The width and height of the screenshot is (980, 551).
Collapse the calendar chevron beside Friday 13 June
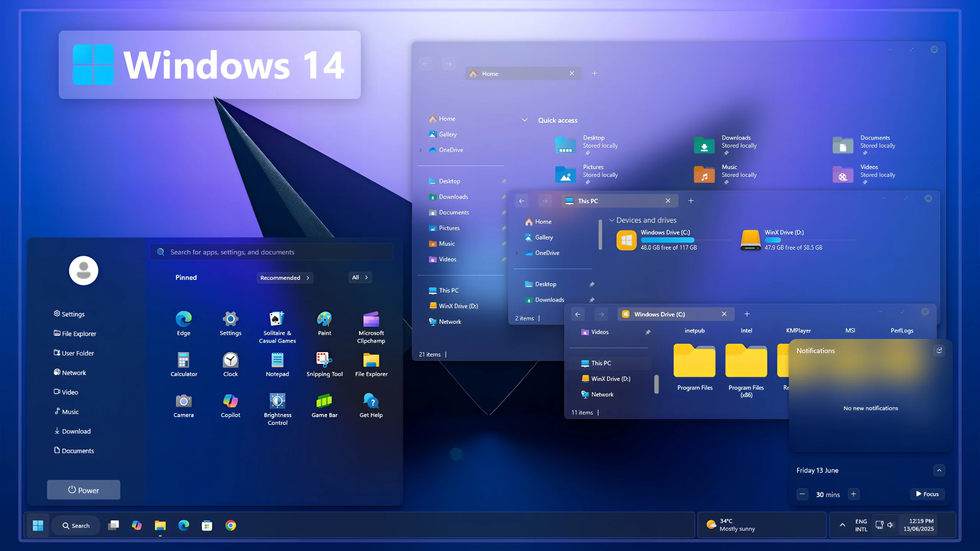click(x=939, y=470)
